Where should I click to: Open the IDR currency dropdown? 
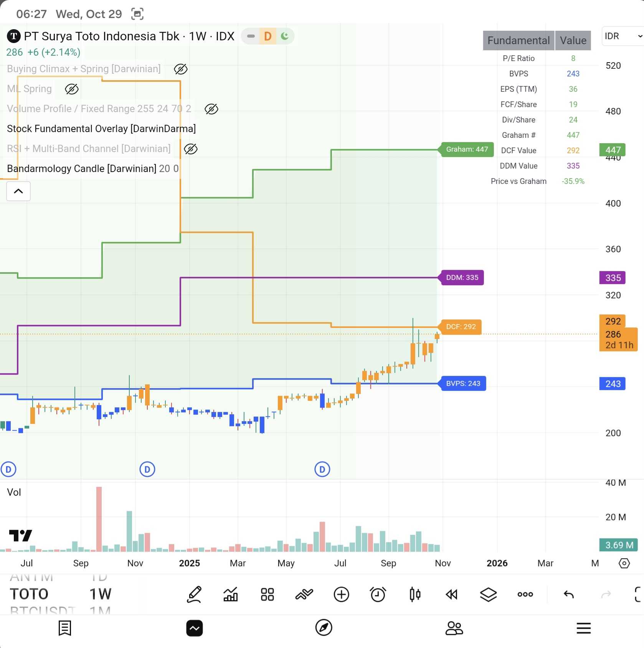[623, 36]
